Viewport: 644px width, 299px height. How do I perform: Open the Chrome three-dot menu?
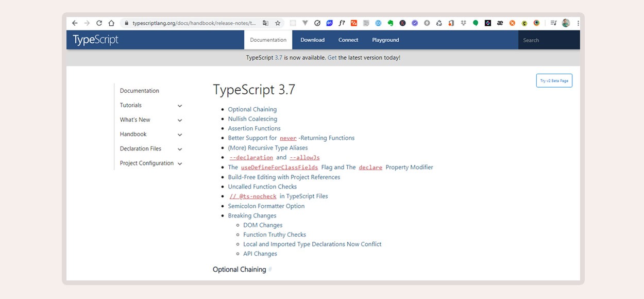click(578, 23)
